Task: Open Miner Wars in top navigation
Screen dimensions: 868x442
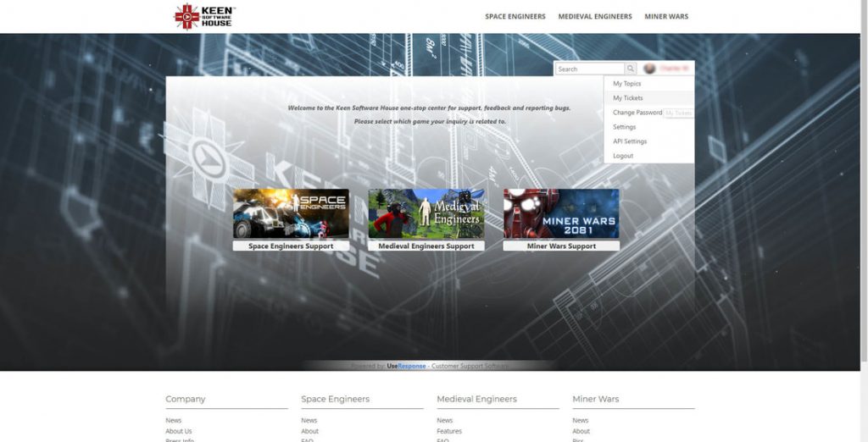Action: [666, 17]
